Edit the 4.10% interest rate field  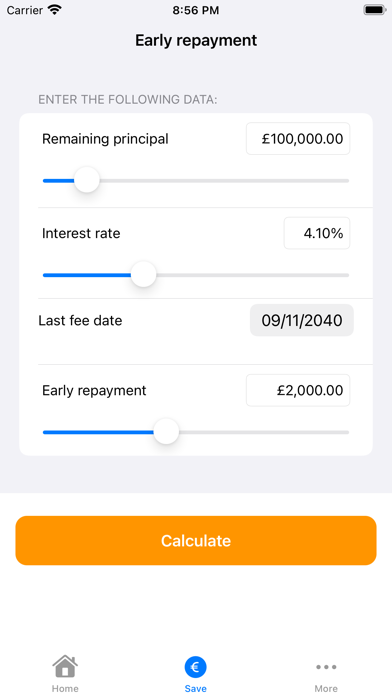[317, 233]
